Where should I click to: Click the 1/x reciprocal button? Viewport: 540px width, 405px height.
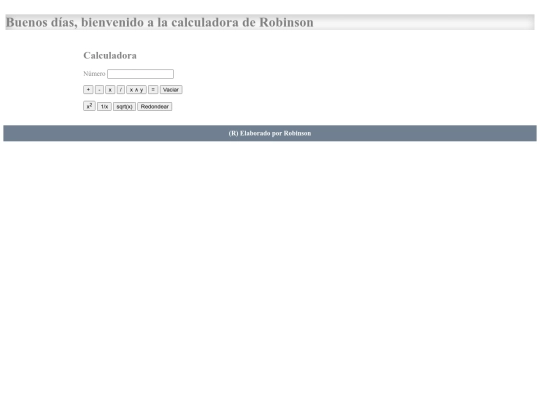104,107
